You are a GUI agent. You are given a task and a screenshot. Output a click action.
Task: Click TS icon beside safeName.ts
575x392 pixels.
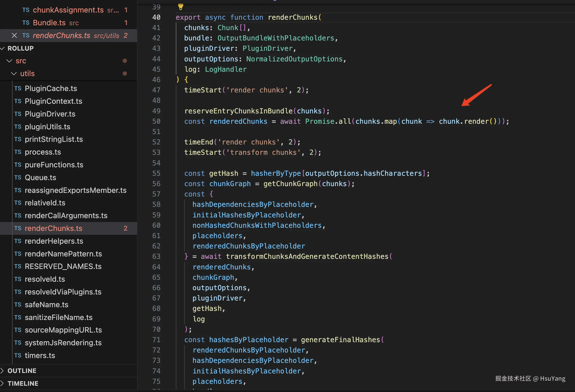18,305
